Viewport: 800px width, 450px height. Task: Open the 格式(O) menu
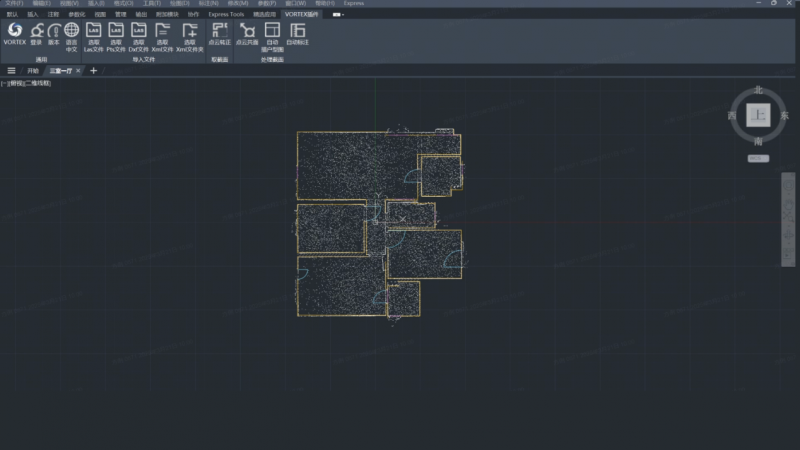123,3
